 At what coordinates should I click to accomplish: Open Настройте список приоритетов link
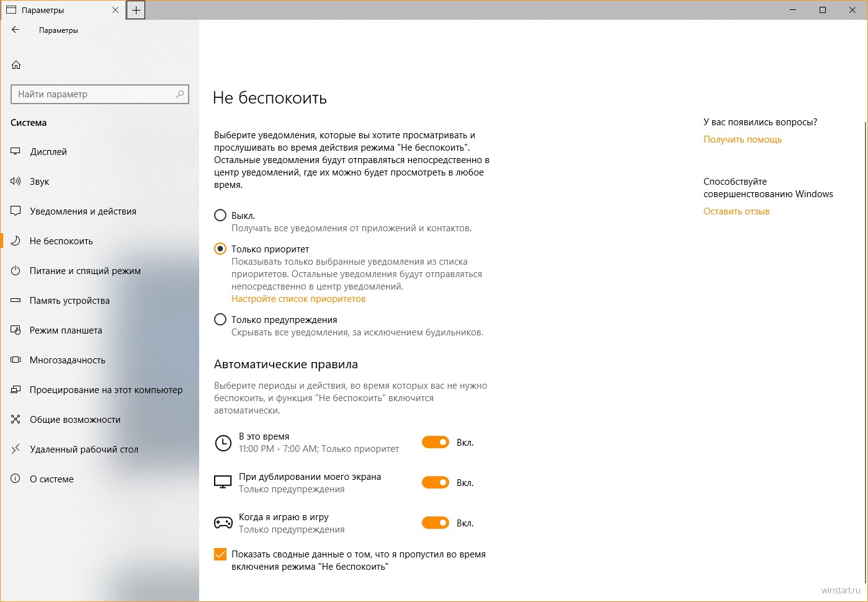click(x=298, y=299)
